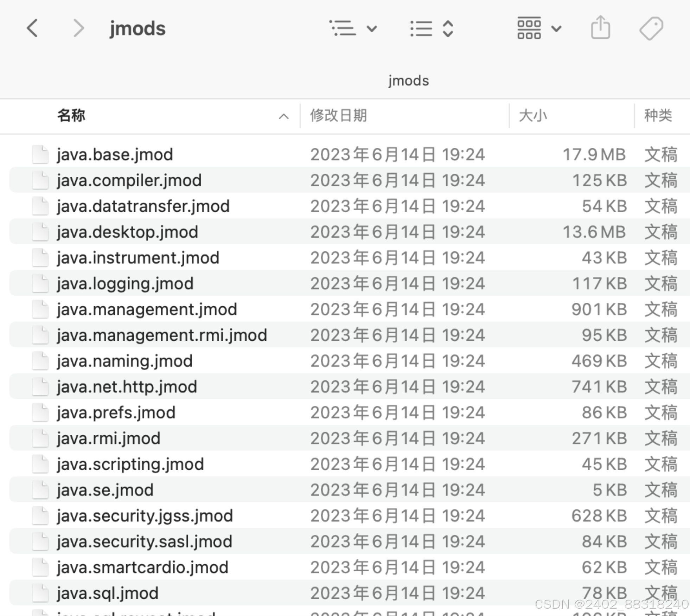Toggle sort direction arrow in 名称 column
690x616 pixels.
[283, 116]
